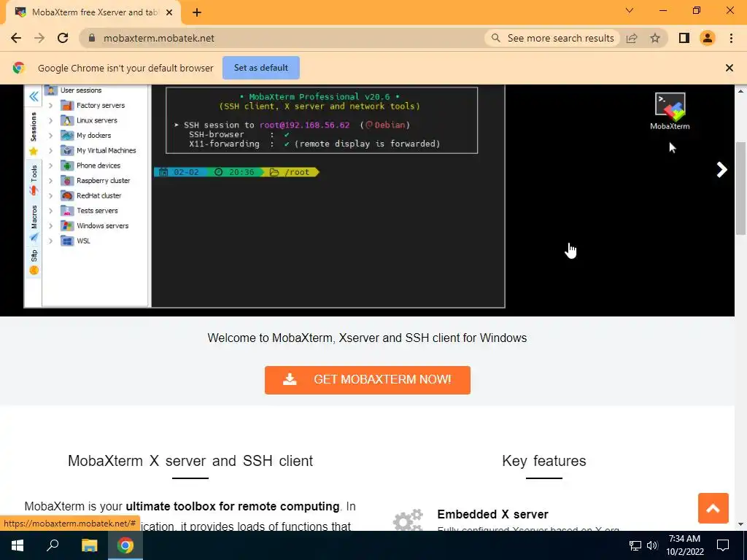Click the Embedded X server feature heading
Image resolution: width=747 pixels, height=560 pixels.
click(x=492, y=514)
